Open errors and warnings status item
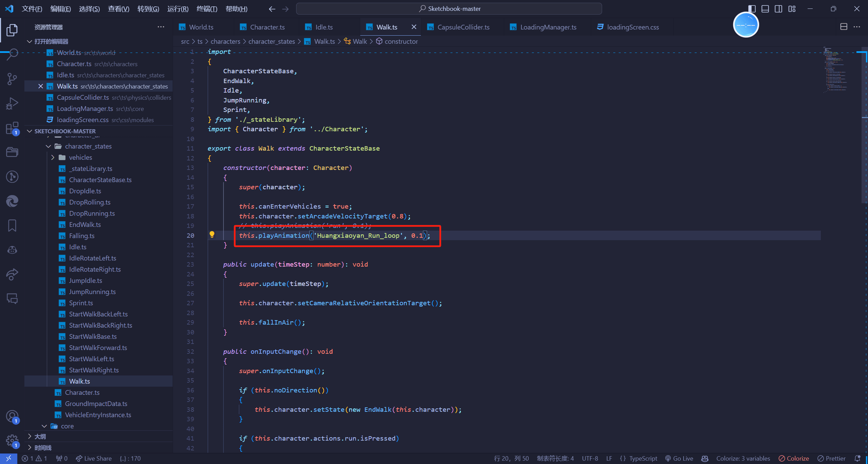 pos(35,458)
